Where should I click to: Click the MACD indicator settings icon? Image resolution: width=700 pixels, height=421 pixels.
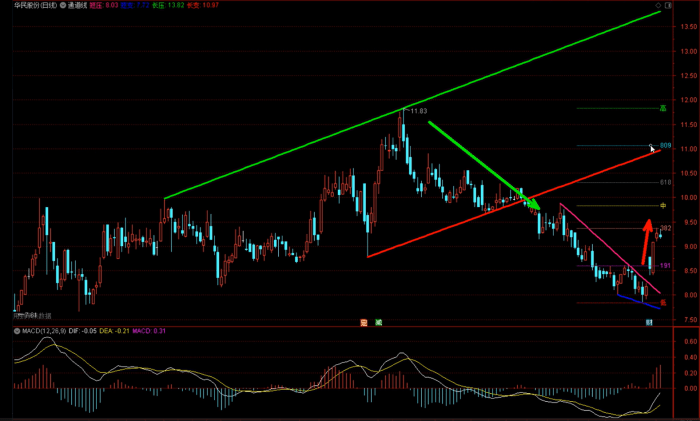(x=16, y=330)
